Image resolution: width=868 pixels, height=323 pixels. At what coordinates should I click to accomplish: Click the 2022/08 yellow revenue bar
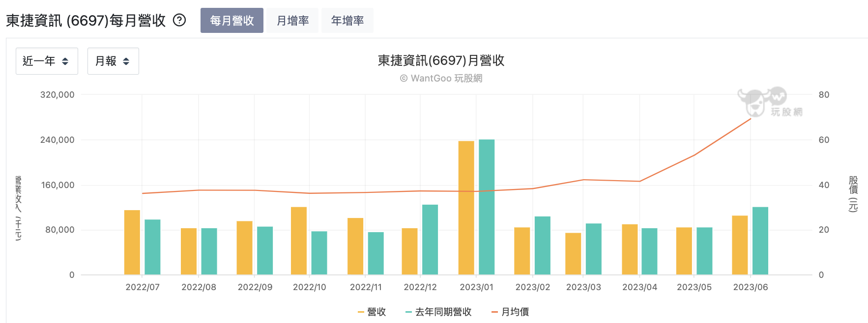(x=189, y=251)
